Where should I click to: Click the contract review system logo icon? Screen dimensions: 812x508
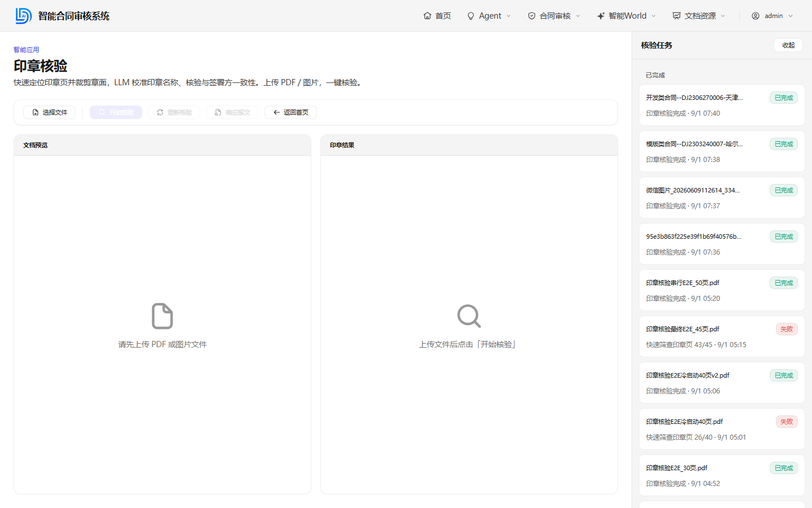pyautogui.click(x=23, y=16)
